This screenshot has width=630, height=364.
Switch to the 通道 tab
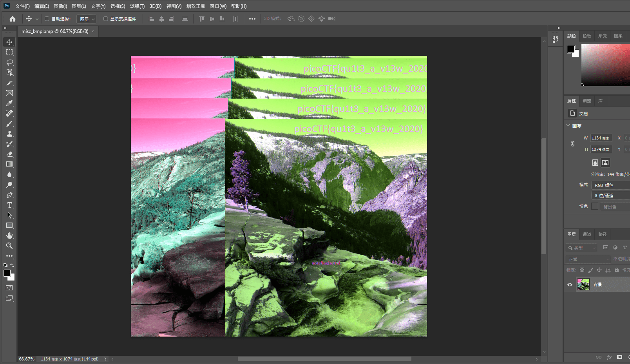[x=587, y=234]
